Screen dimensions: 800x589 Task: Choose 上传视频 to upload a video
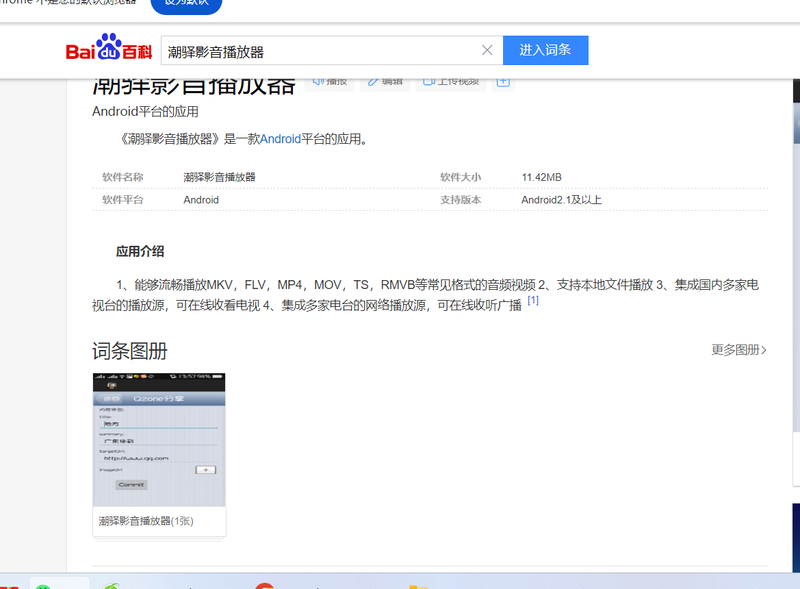(451, 83)
